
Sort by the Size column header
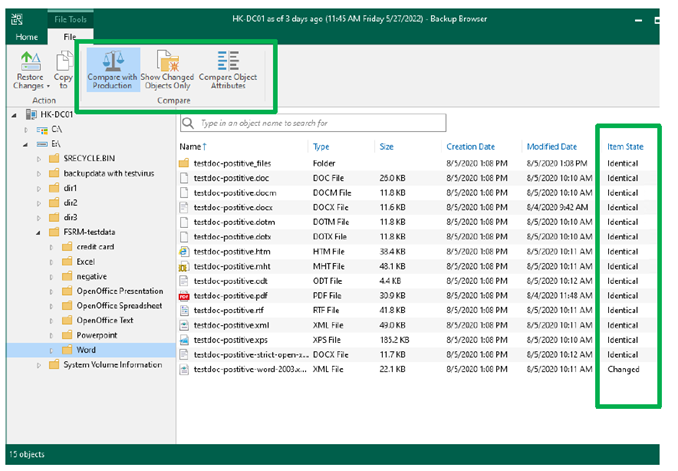pyautogui.click(x=387, y=147)
